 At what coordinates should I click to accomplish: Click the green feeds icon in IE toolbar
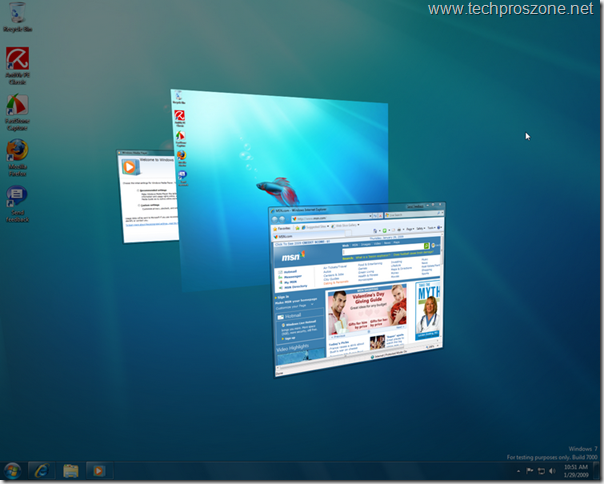point(384,230)
